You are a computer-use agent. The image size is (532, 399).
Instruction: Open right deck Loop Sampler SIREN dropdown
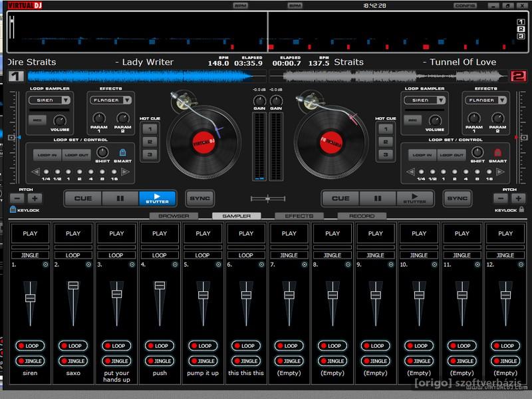tap(424, 100)
